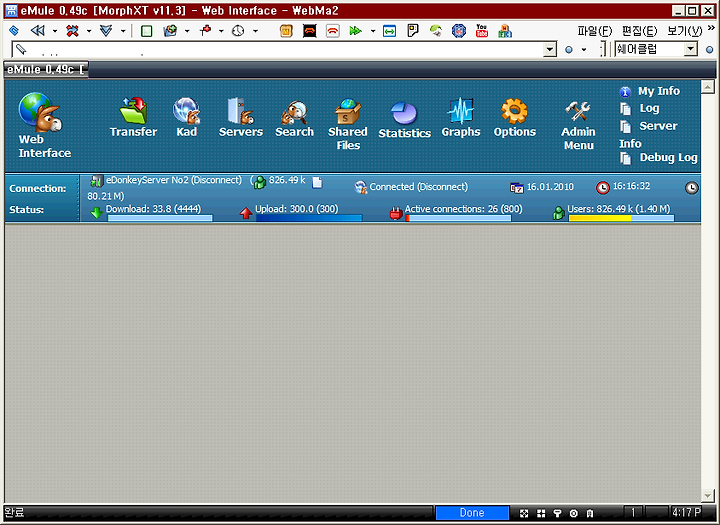720x525 pixels.
Task: Click the round blue emblem toolbar icon
Action: tap(459, 31)
